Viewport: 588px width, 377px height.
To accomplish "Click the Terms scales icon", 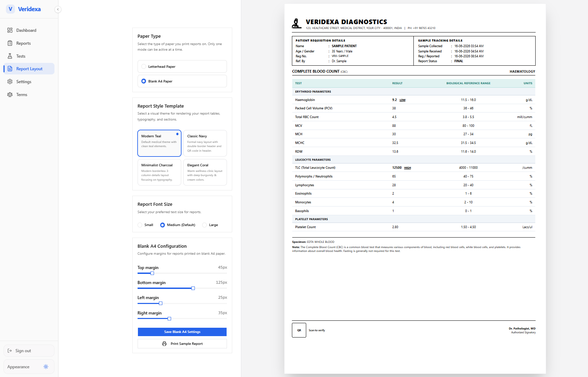I will point(10,95).
